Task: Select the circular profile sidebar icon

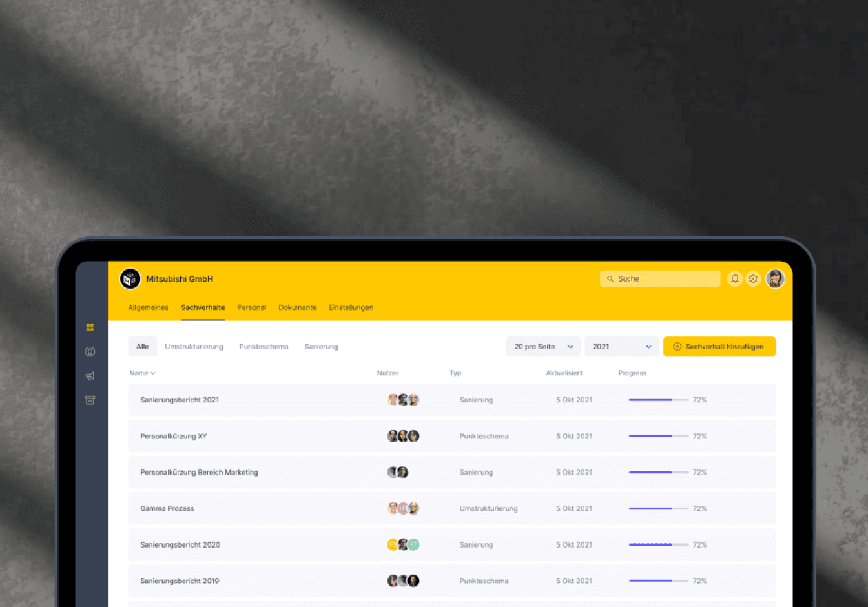Action: (x=90, y=352)
